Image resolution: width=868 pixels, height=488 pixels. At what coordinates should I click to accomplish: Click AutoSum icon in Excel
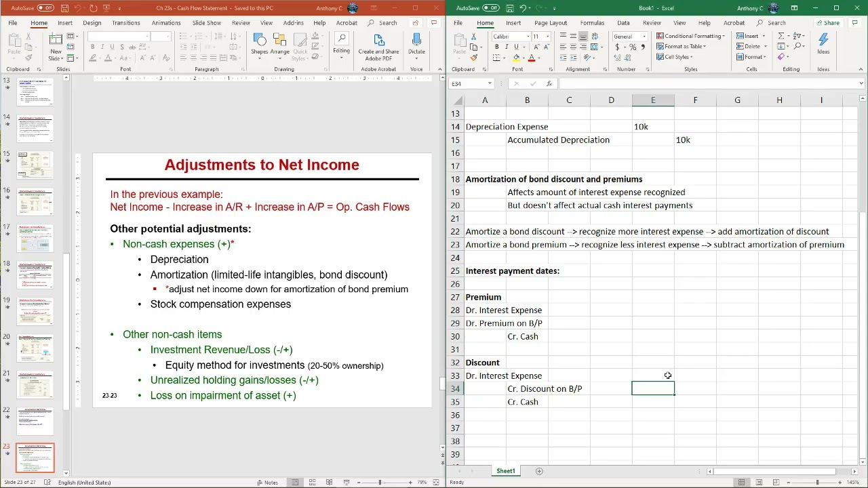[x=781, y=36]
